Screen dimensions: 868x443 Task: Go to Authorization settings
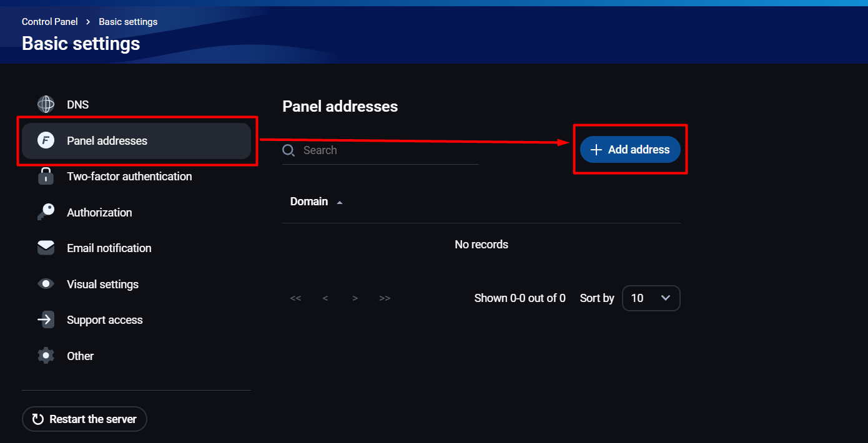click(x=136, y=212)
